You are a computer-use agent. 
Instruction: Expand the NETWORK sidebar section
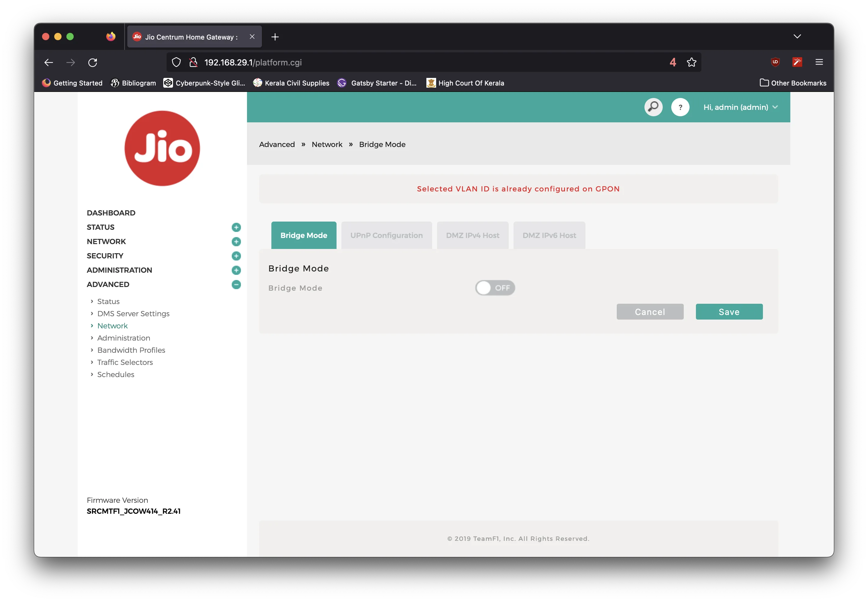click(236, 241)
